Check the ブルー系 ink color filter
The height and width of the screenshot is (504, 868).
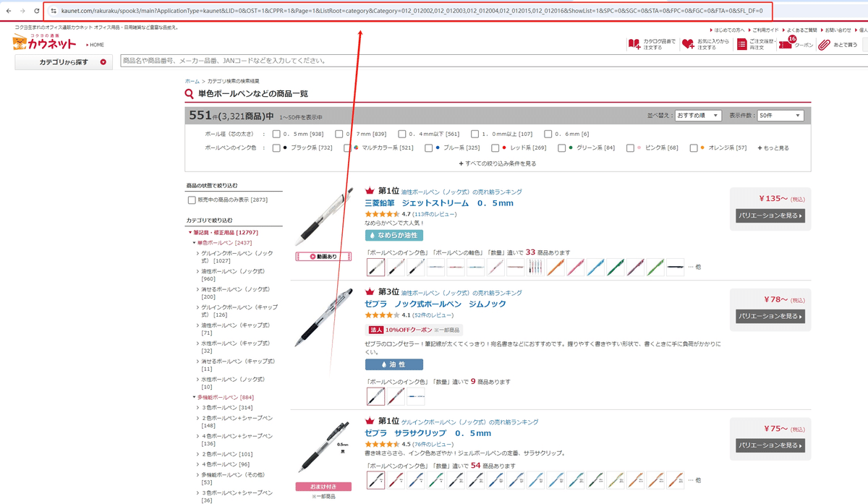[x=429, y=148]
